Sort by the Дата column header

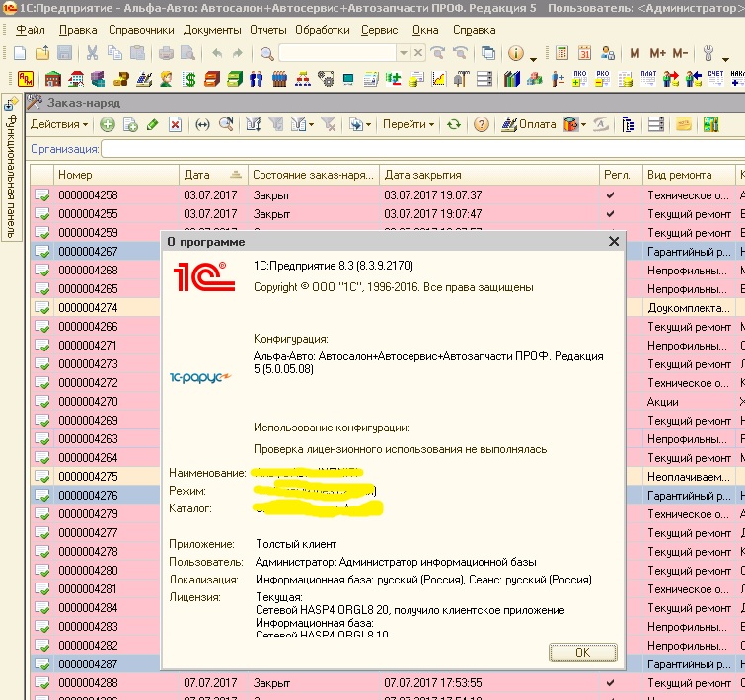(213, 175)
